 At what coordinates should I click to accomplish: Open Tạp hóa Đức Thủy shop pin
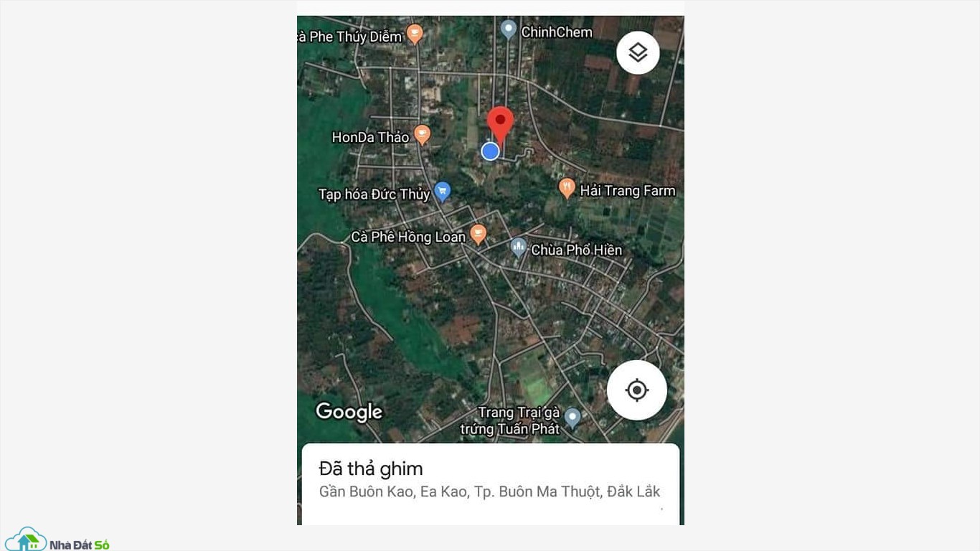point(443,191)
